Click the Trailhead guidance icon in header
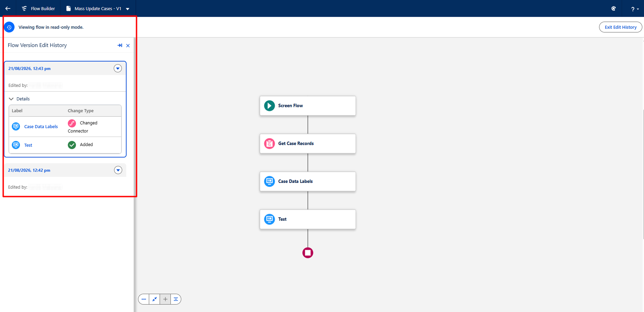Viewport: 644px width, 312px height. pyautogui.click(x=614, y=8)
